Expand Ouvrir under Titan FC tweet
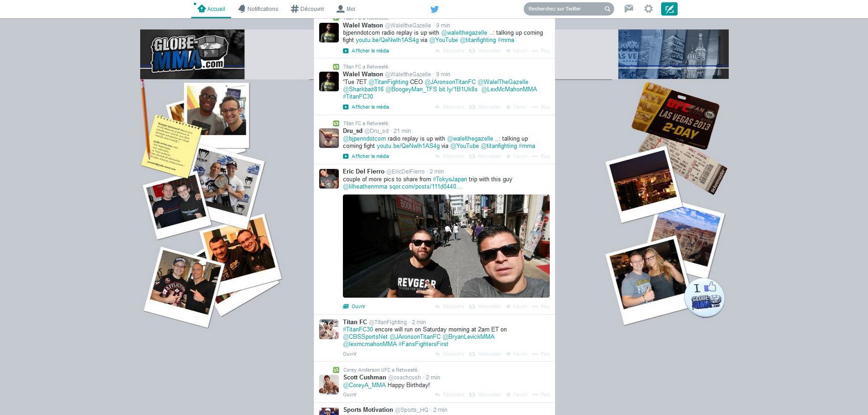This screenshot has height=415, width=868. (350, 354)
